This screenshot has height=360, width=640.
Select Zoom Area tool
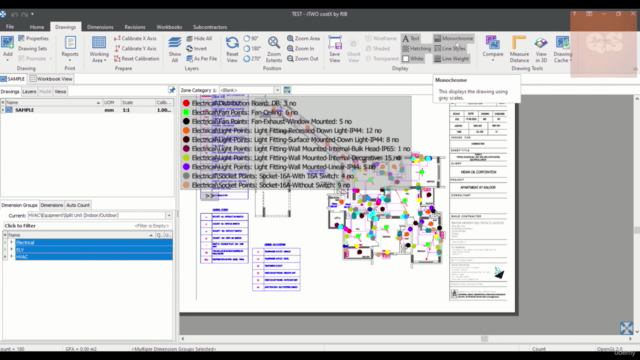(303, 38)
